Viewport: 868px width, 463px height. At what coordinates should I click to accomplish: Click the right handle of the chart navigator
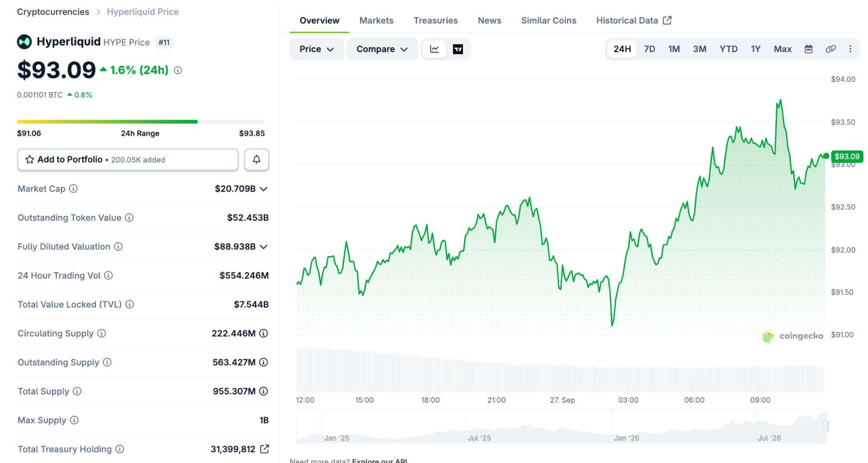coord(826,426)
